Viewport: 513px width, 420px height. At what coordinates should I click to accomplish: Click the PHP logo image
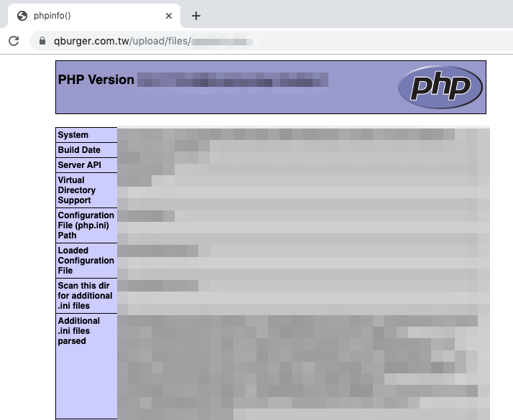(440, 88)
